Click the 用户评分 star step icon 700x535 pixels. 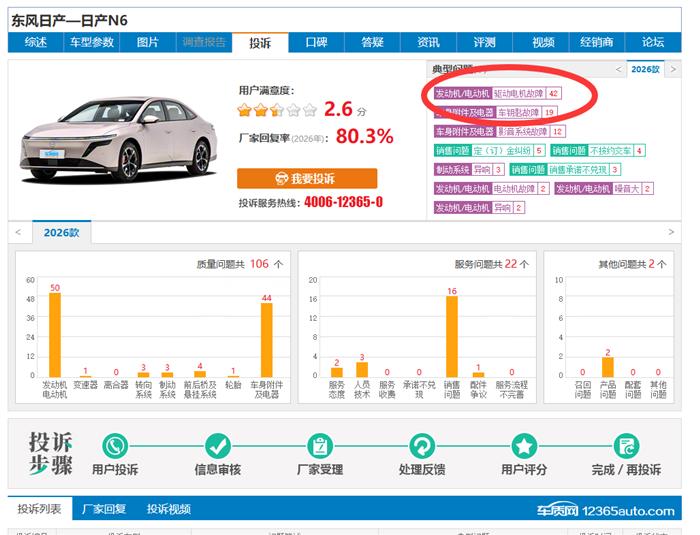[x=524, y=446]
